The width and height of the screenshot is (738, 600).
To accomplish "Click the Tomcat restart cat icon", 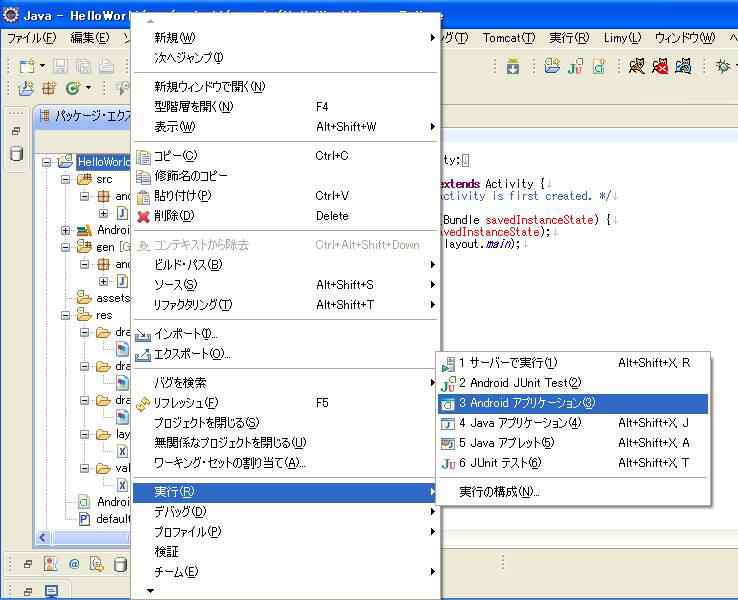I will pos(683,66).
